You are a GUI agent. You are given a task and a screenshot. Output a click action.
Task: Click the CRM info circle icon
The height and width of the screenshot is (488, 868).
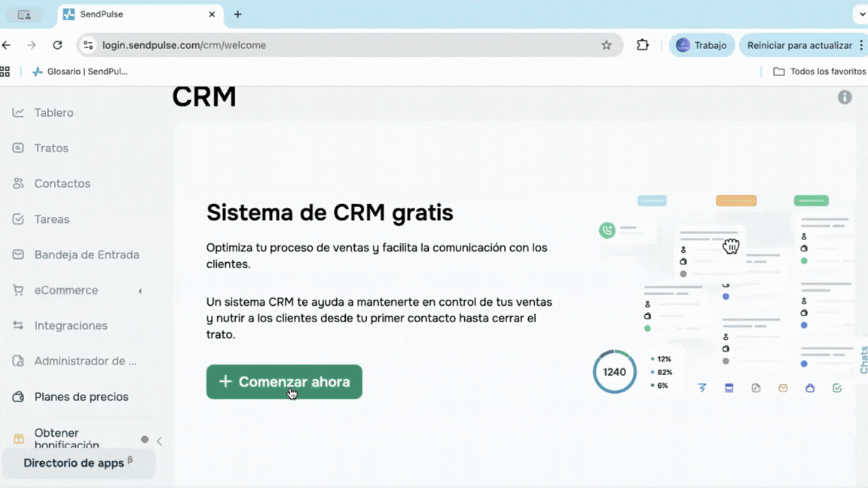tap(845, 97)
